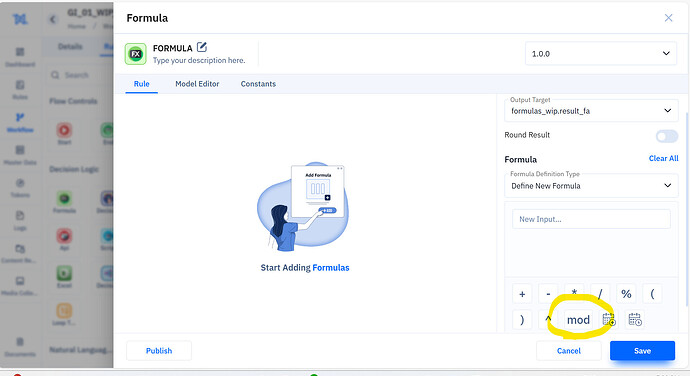This screenshot has height=376, width=690.
Task: Open the Output Target dropdown
Action: (x=591, y=111)
